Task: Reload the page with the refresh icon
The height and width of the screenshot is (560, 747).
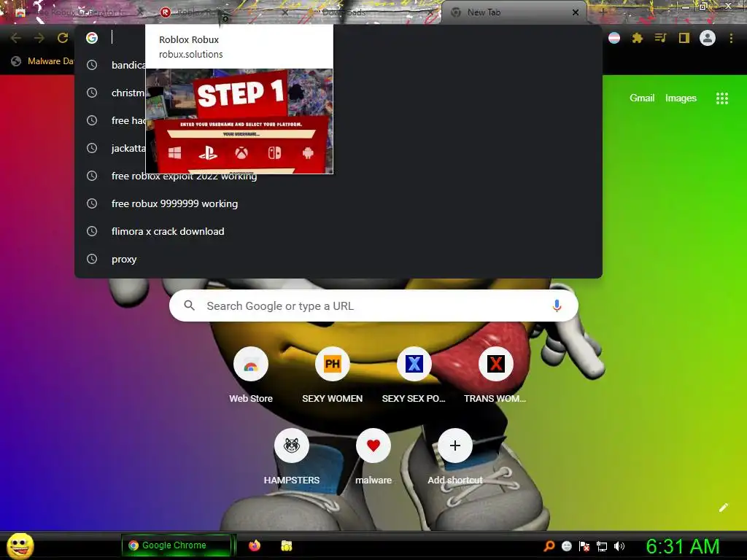Action: (x=63, y=38)
